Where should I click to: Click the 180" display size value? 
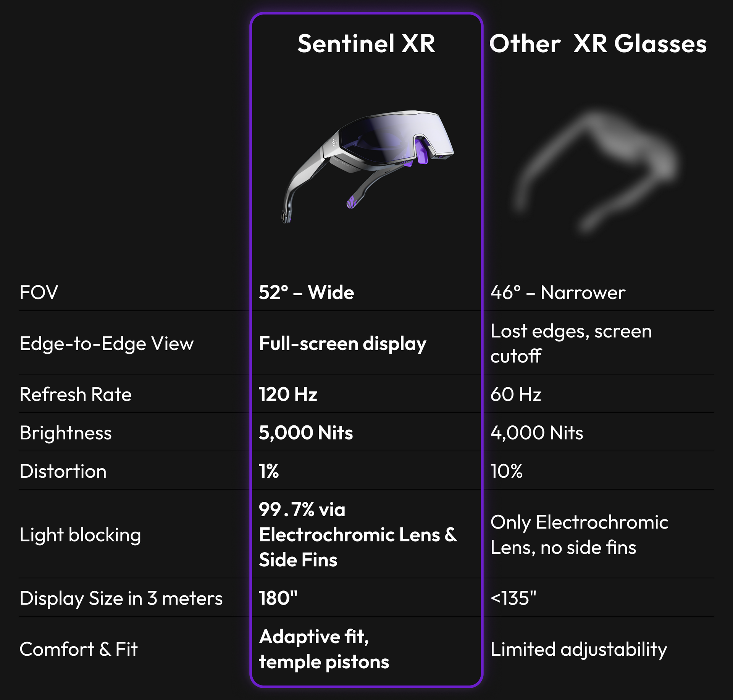pos(278,598)
